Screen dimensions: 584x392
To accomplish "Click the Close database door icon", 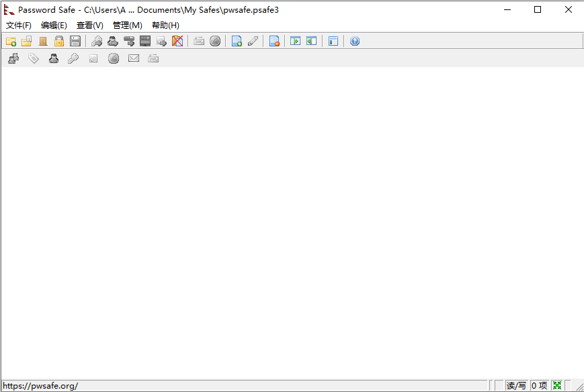I will (43, 42).
